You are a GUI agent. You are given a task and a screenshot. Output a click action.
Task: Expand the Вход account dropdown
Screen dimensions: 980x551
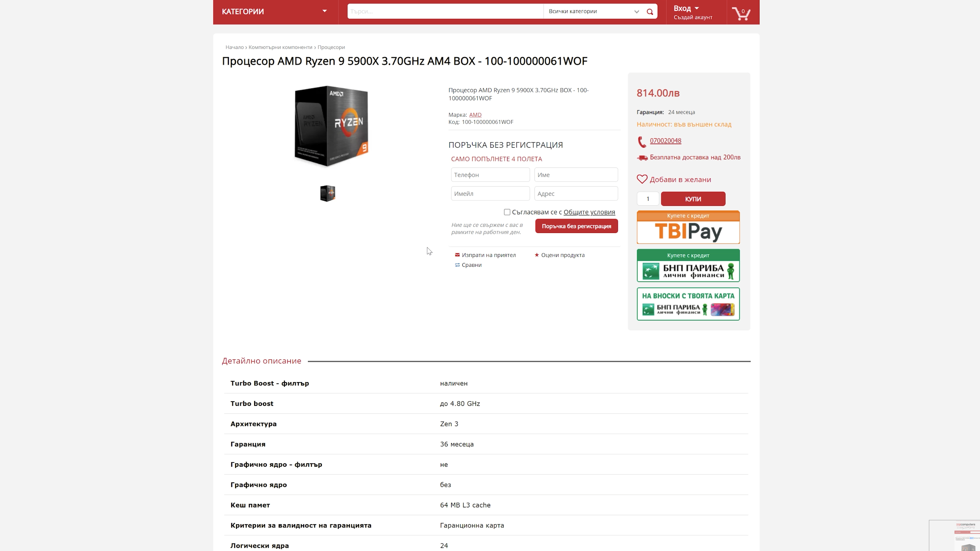pos(686,8)
